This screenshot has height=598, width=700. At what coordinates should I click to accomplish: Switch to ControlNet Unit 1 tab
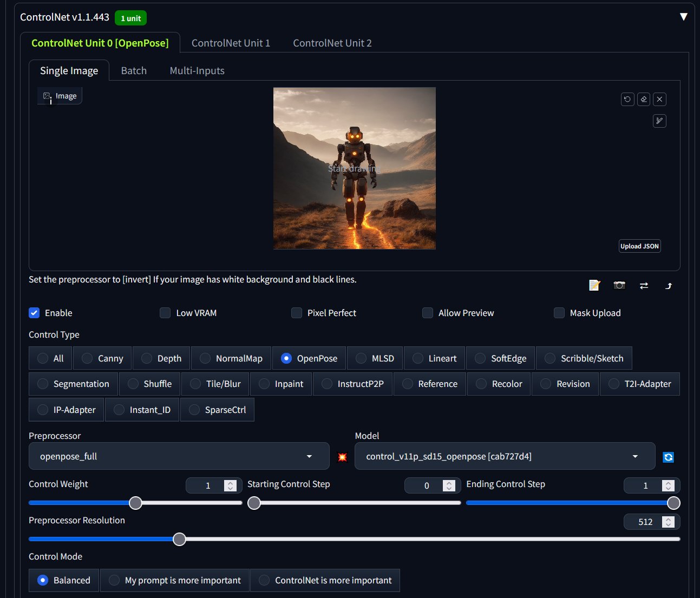231,43
